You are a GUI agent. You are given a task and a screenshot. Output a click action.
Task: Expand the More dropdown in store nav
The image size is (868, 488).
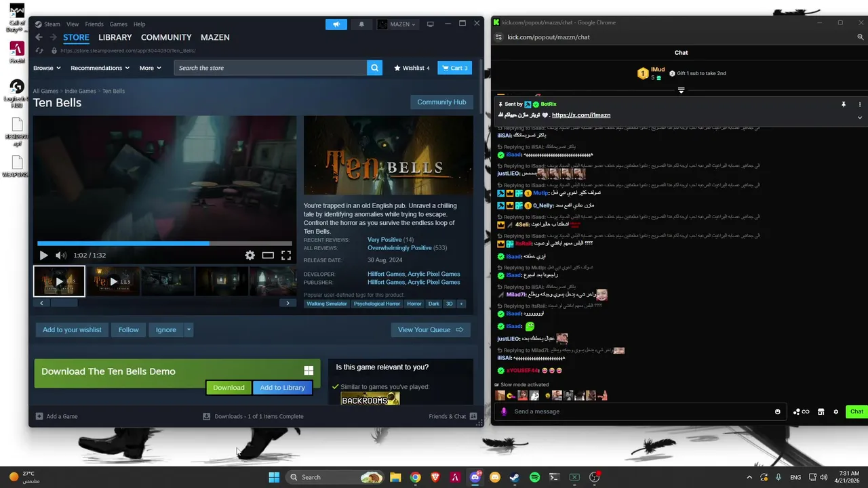point(151,68)
